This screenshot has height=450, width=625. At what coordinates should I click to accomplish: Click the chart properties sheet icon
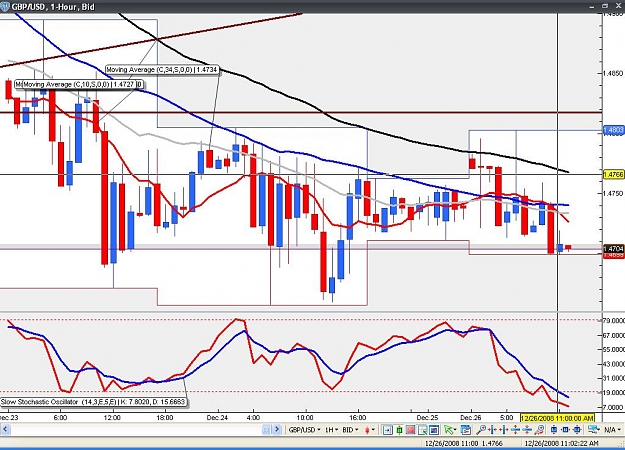(466, 430)
